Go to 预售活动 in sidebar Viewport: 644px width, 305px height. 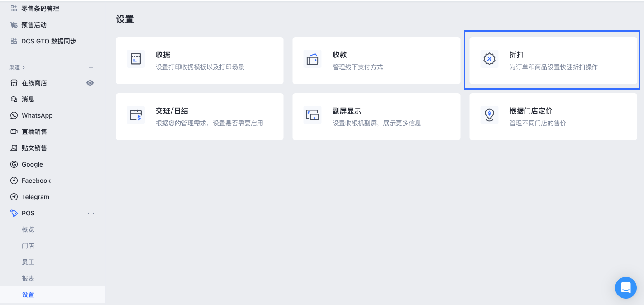[34, 25]
